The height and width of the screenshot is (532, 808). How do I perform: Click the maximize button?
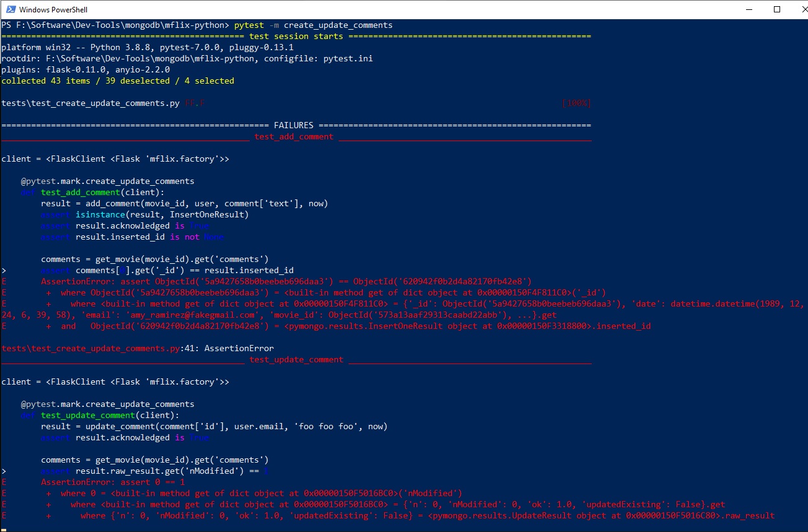click(x=776, y=9)
